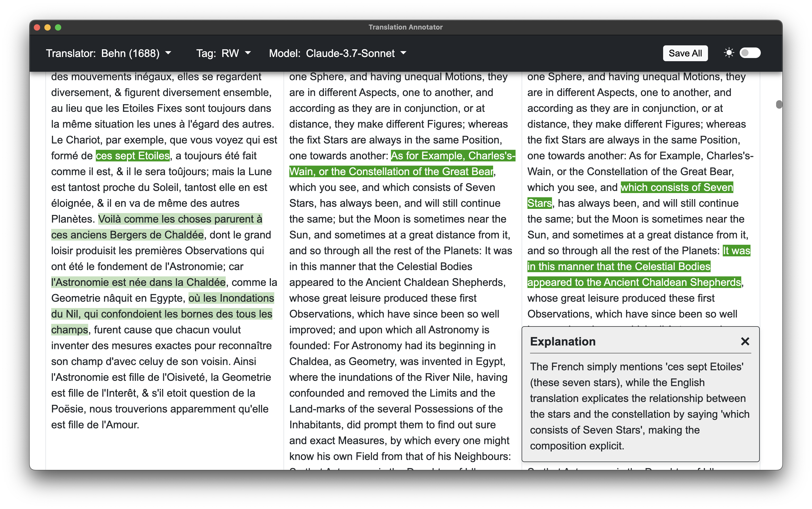Select highlight 'which consists of Seven'

tap(677, 187)
